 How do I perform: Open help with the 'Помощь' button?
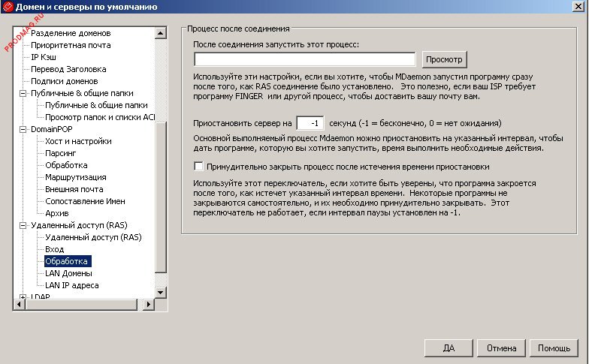click(x=554, y=348)
